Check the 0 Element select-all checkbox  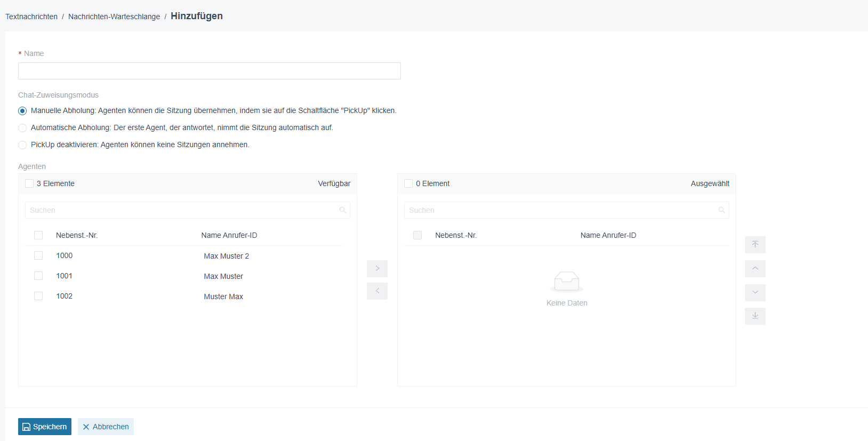click(x=408, y=183)
